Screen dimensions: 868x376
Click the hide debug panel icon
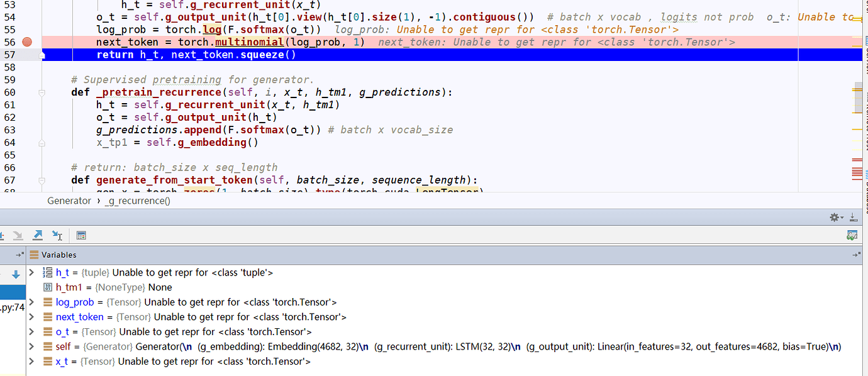tap(854, 218)
